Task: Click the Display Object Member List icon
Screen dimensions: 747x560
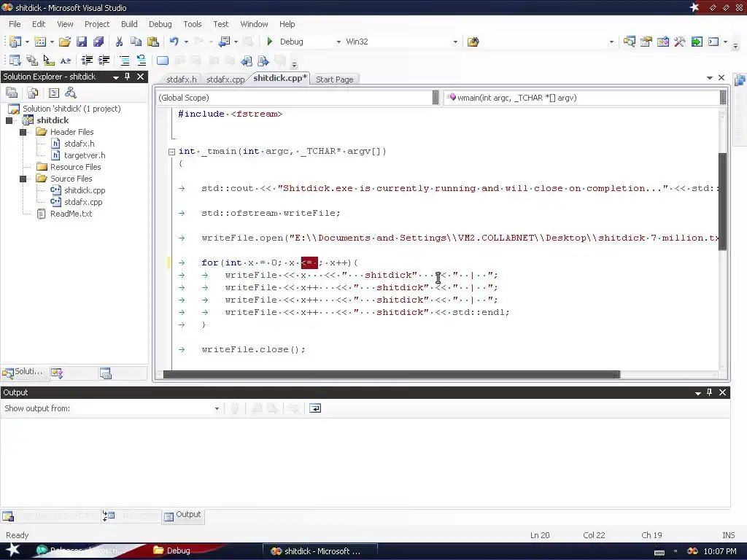Action: click(15, 61)
